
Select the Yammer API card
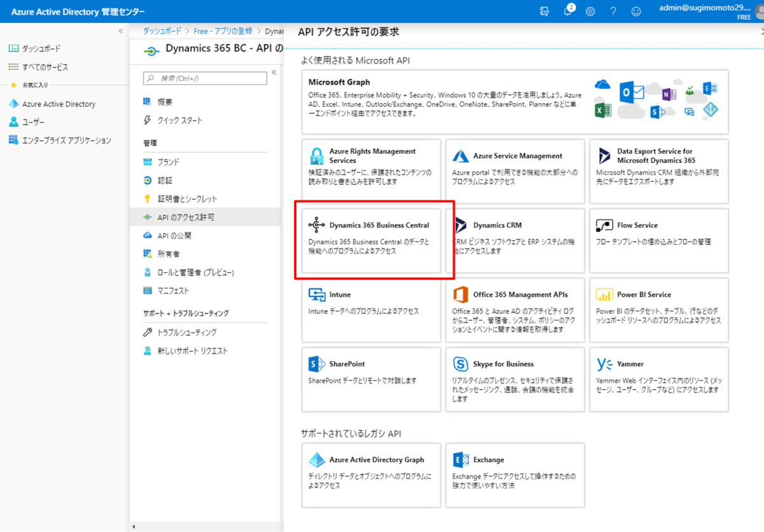click(x=659, y=379)
